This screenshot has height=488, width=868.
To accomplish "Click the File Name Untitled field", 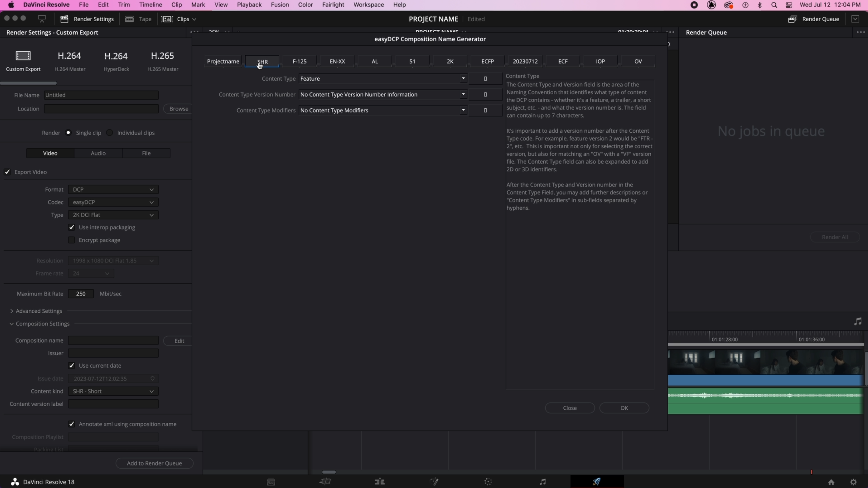I will click(101, 95).
